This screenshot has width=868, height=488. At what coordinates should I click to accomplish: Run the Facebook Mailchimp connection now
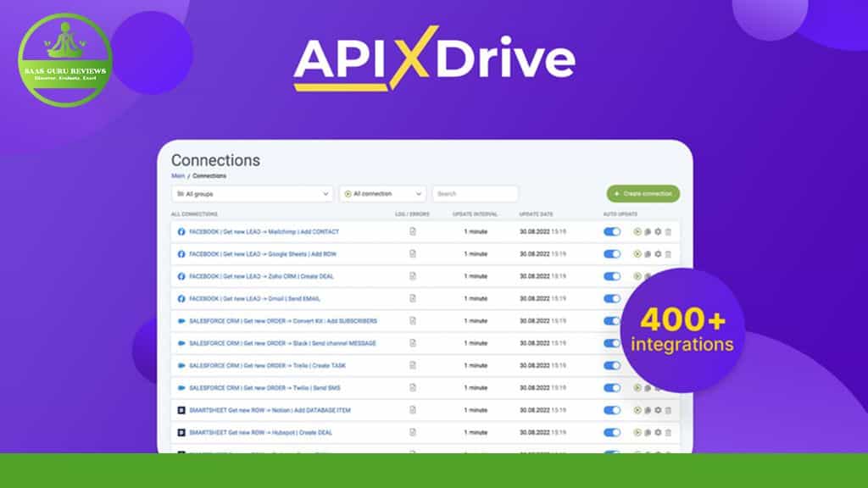pos(637,232)
